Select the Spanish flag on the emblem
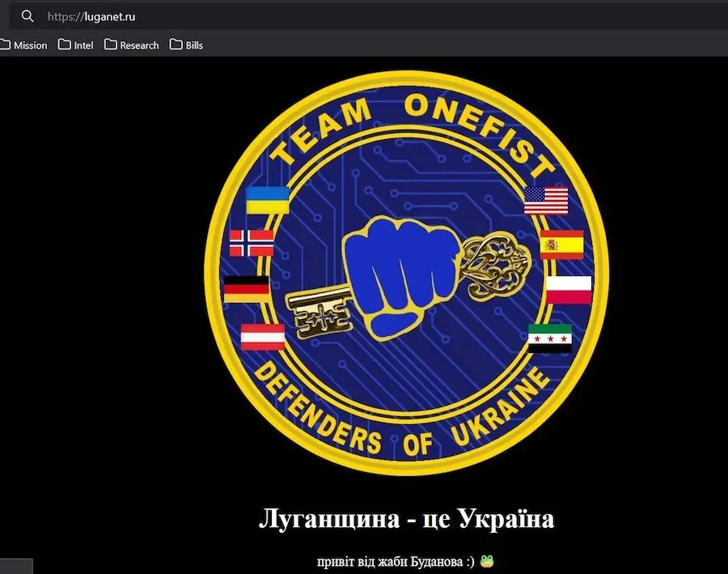 pyautogui.click(x=561, y=244)
